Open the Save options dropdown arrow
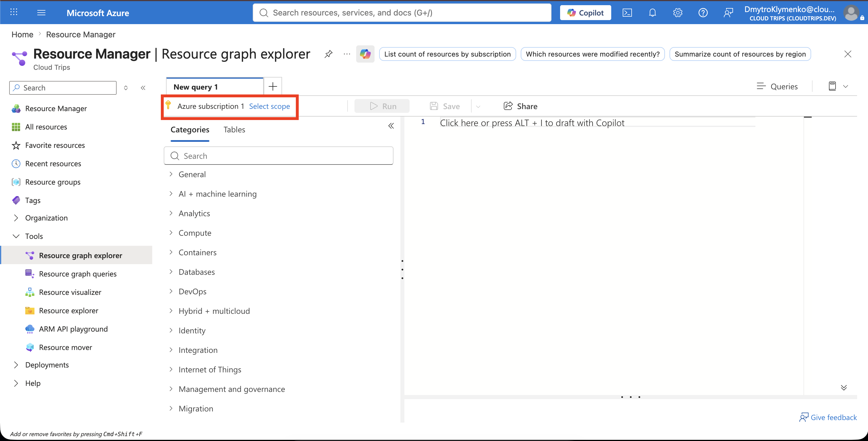This screenshot has width=868, height=441. (x=478, y=107)
